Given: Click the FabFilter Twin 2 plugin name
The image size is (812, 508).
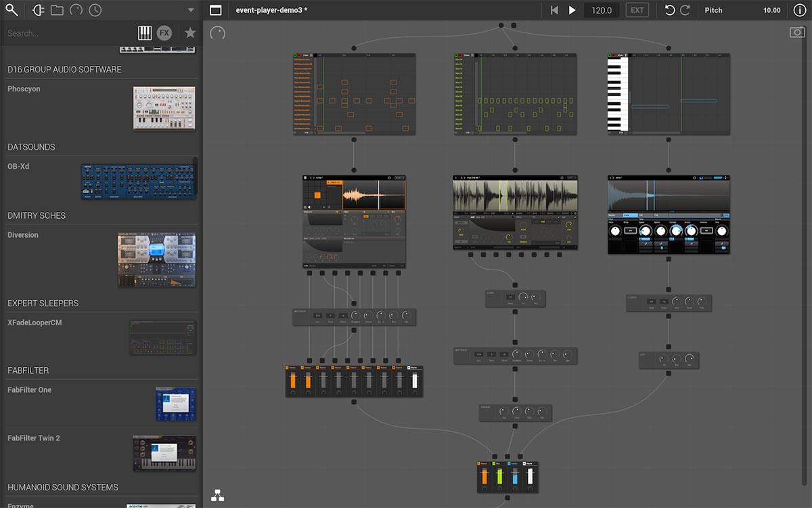Looking at the screenshot, I should click(34, 438).
